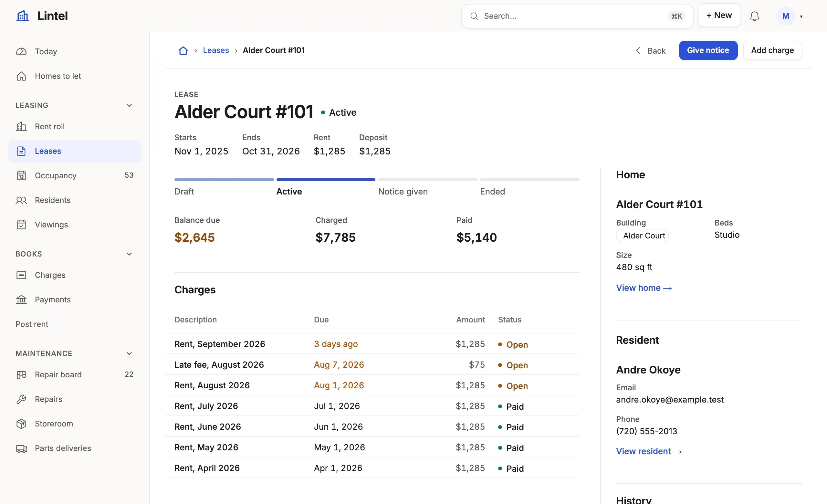Click the Storeroom box icon

[x=21, y=424]
